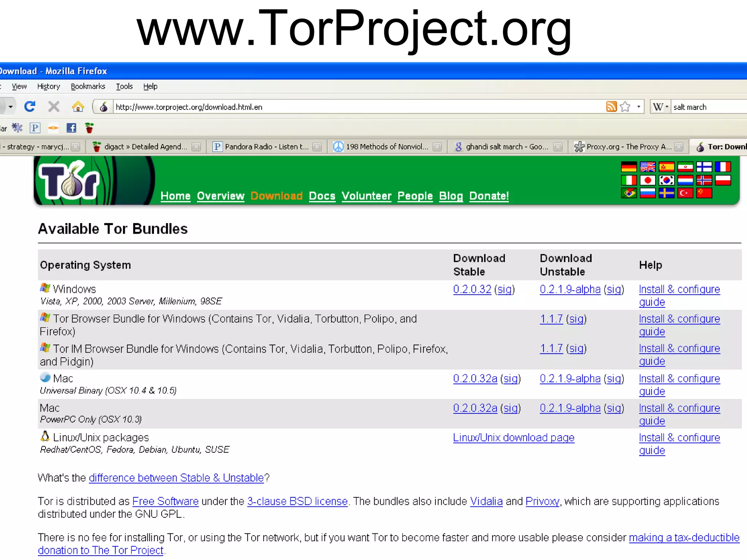Open the View menu
This screenshot has width=747, height=560.
coord(19,86)
